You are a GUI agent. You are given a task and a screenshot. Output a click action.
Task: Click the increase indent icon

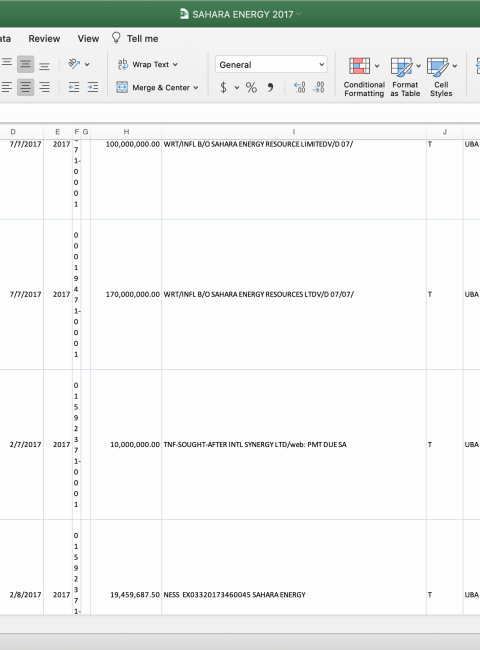click(93, 87)
